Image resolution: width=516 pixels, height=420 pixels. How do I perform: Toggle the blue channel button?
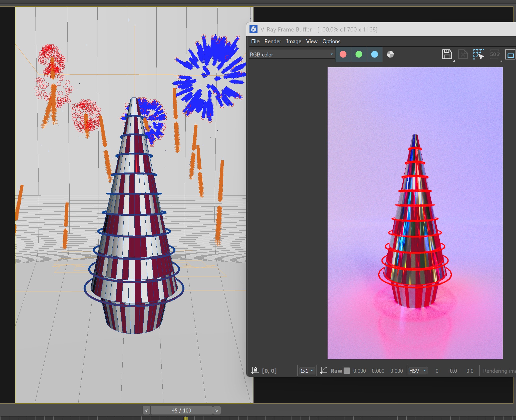(375, 54)
